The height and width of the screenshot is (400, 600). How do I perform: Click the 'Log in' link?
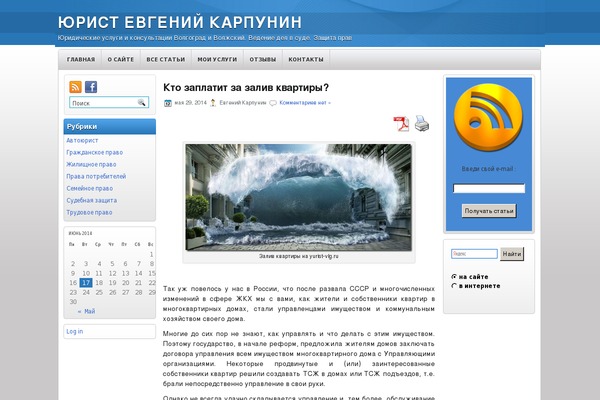[x=75, y=331]
